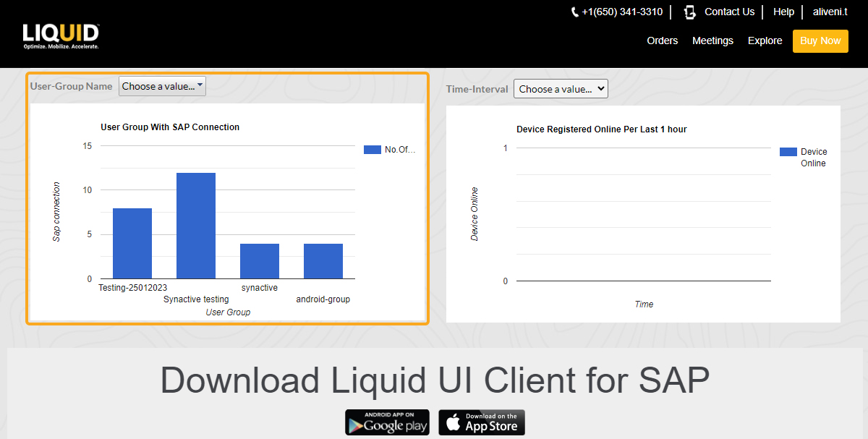Click the 'User Group' axis title

(x=228, y=312)
